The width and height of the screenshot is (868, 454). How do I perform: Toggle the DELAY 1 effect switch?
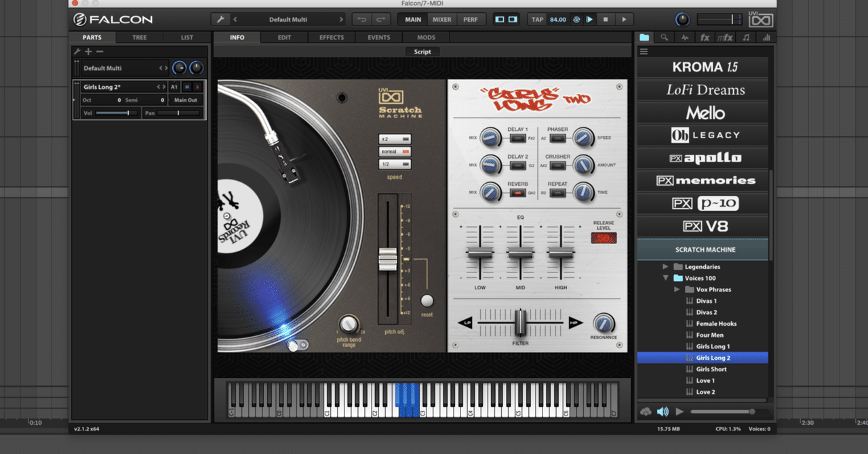(x=517, y=138)
